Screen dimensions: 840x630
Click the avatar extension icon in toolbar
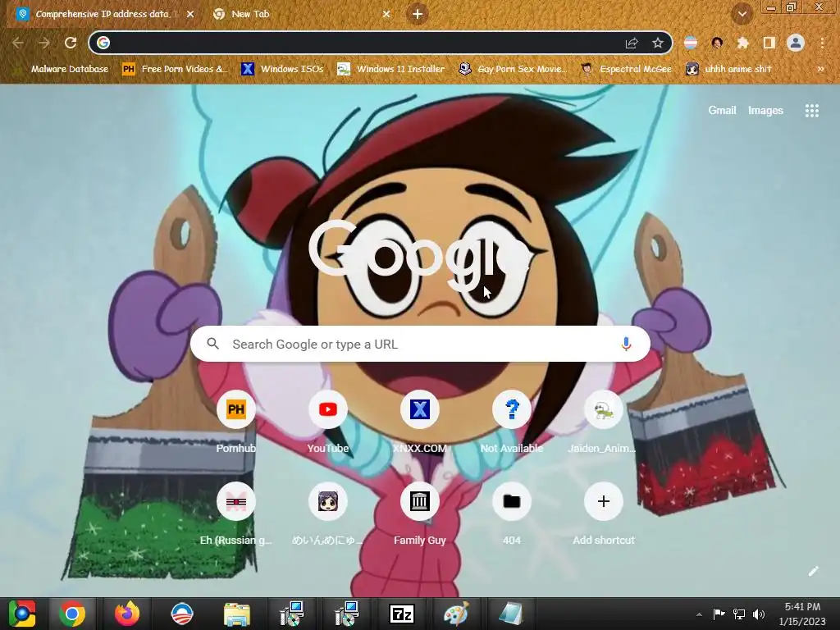[x=717, y=43]
